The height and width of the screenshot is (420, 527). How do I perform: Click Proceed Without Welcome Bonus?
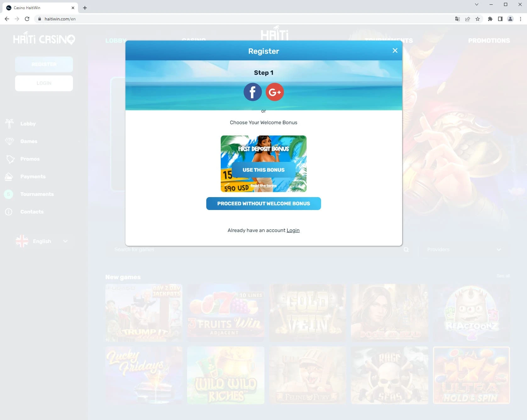point(263,203)
